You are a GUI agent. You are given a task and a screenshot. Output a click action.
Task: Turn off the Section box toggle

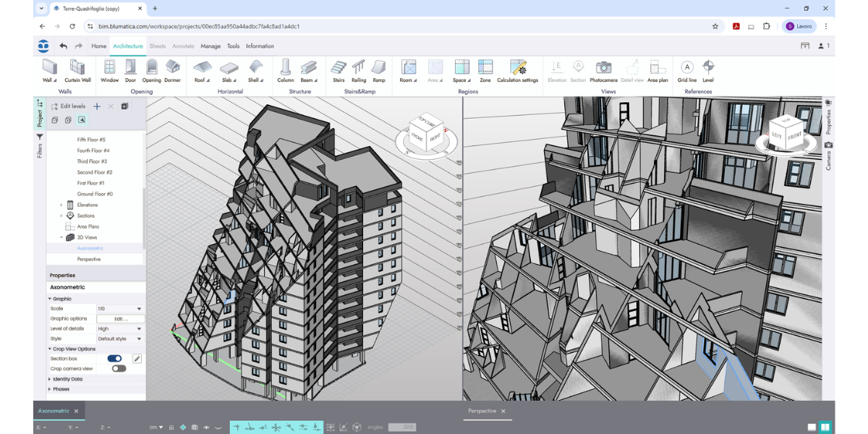click(114, 359)
